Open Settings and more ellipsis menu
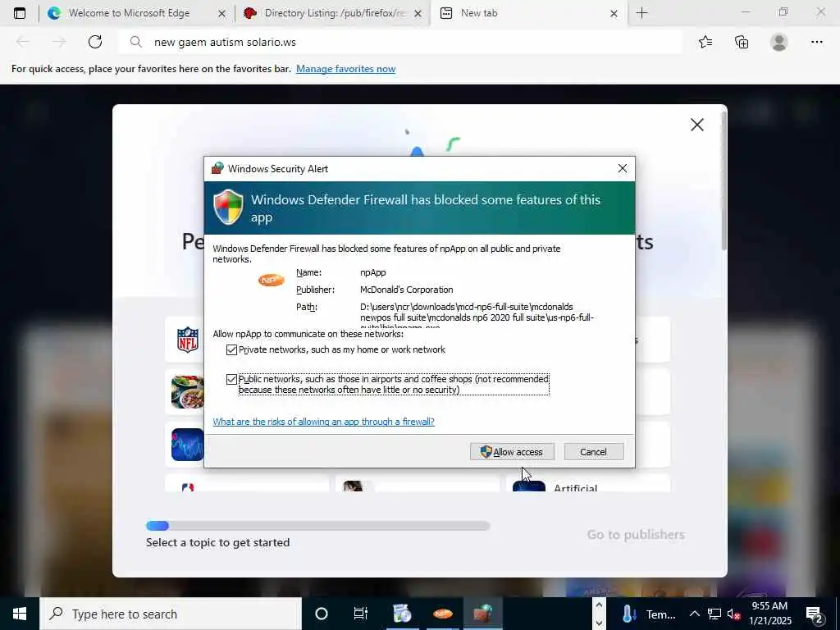 [x=816, y=42]
